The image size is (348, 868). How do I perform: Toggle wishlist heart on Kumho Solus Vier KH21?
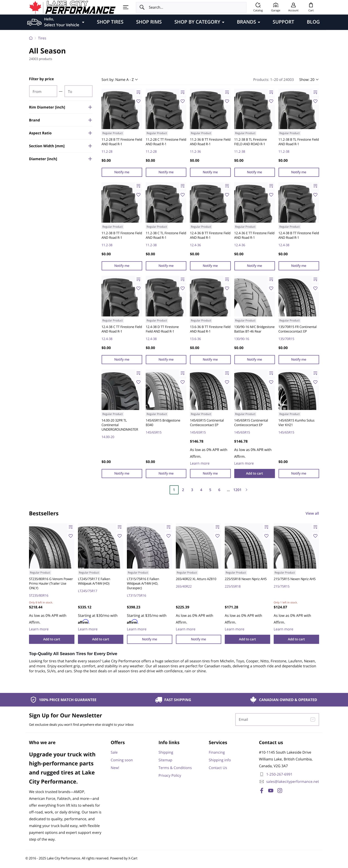tap(315, 382)
